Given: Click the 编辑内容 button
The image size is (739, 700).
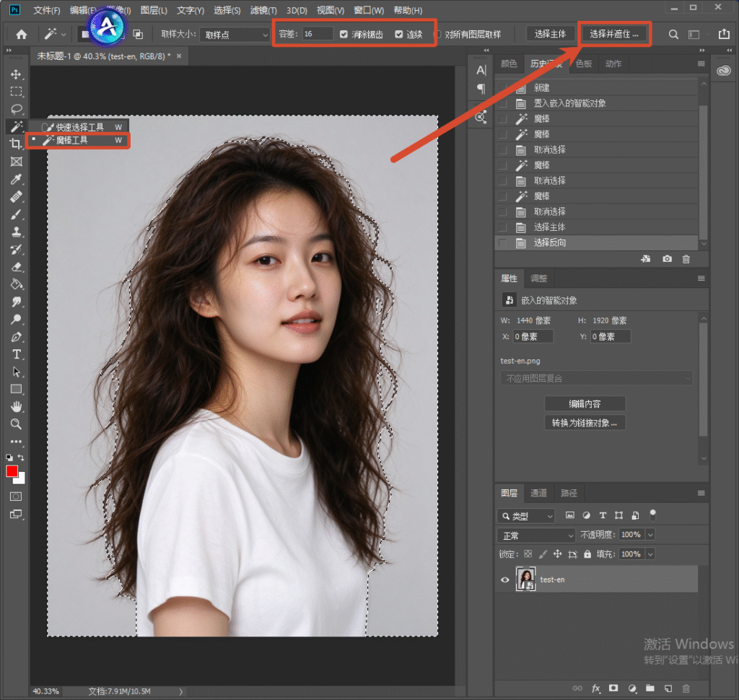Looking at the screenshot, I should click(585, 404).
